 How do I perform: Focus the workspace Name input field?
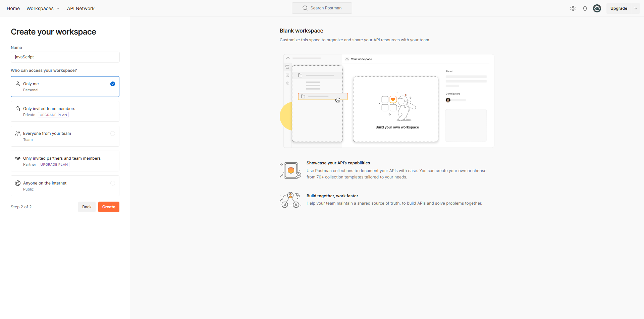pos(65,57)
